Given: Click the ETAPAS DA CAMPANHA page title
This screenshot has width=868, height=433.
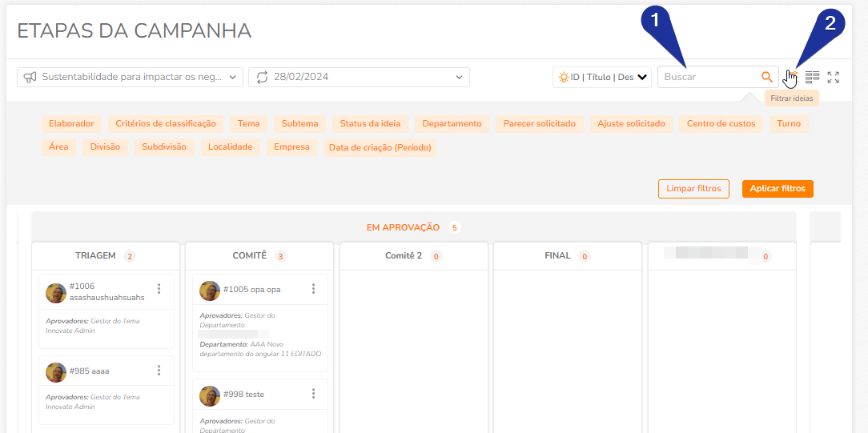Looking at the screenshot, I should (135, 31).
